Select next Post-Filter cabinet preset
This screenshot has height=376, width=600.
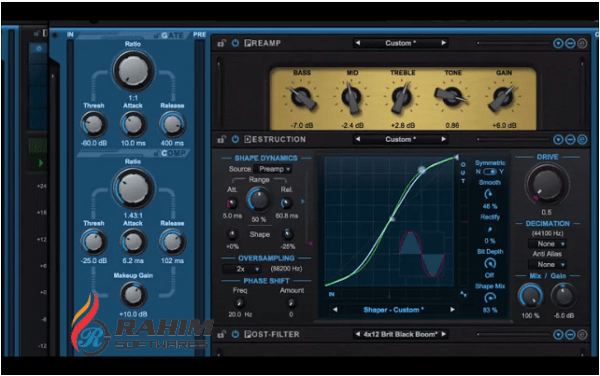coord(443,334)
